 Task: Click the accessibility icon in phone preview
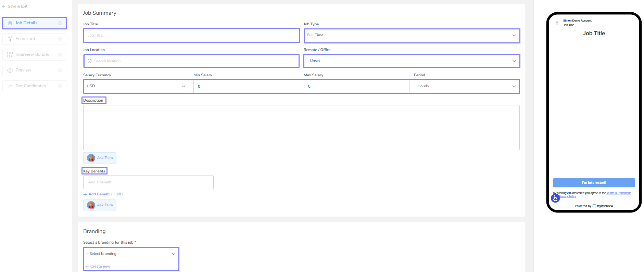pos(555,198)
